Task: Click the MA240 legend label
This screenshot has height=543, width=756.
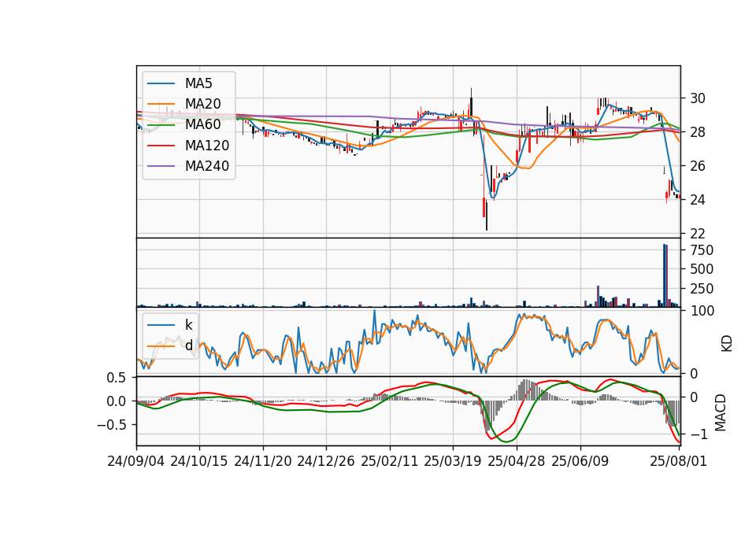Action: 207,166
